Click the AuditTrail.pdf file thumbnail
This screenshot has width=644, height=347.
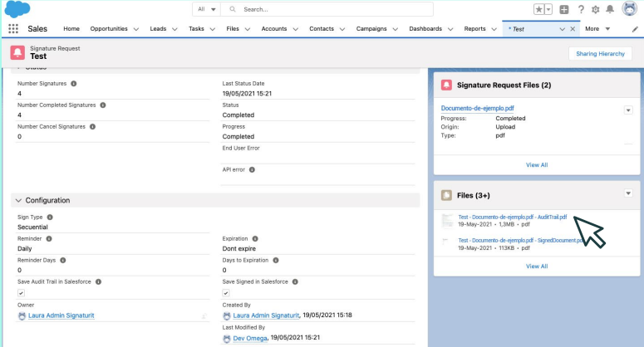click(447, 221)
